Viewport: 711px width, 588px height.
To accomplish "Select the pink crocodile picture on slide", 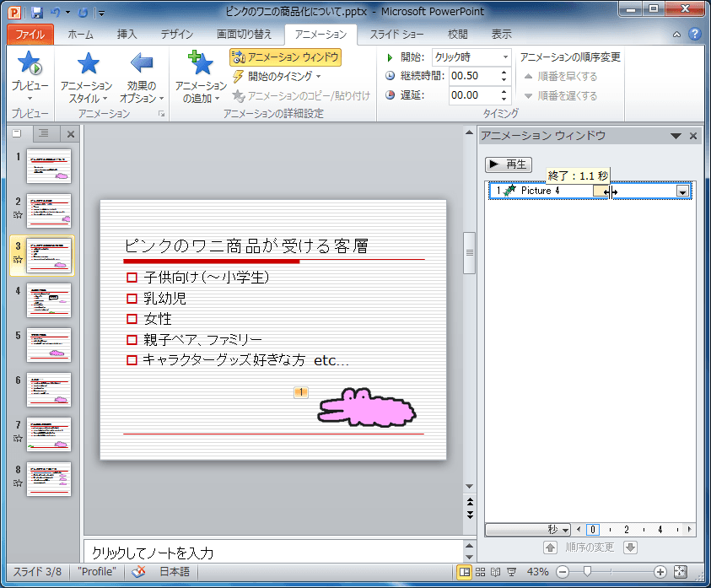I will click(x=366, y=407).
